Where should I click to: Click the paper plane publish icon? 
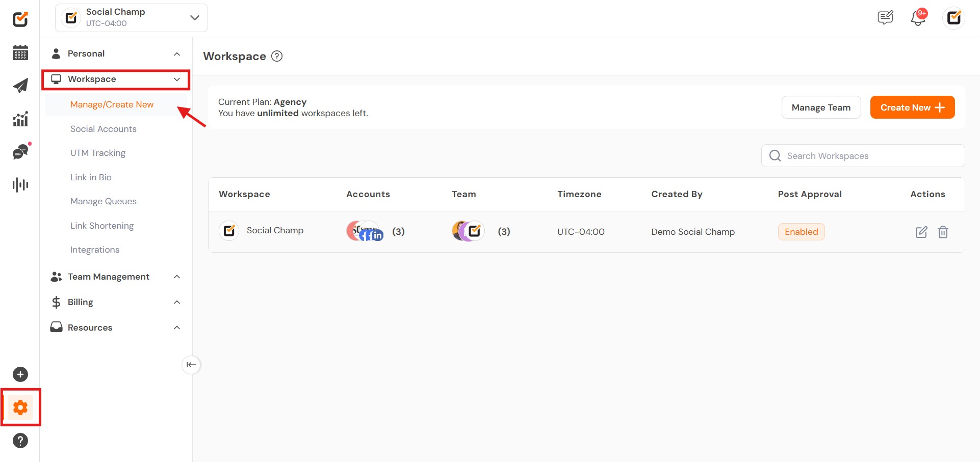(x=20, y=86)
